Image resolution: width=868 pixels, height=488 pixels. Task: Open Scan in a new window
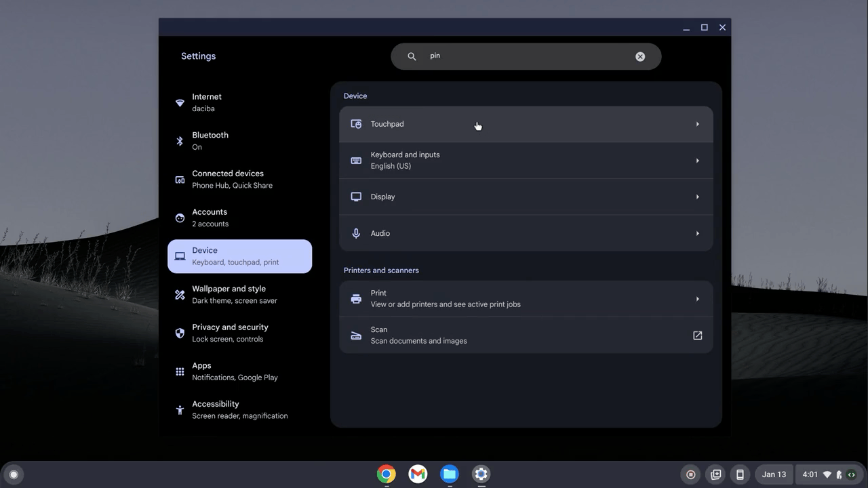pyautogui.click(x=697, y=335)
